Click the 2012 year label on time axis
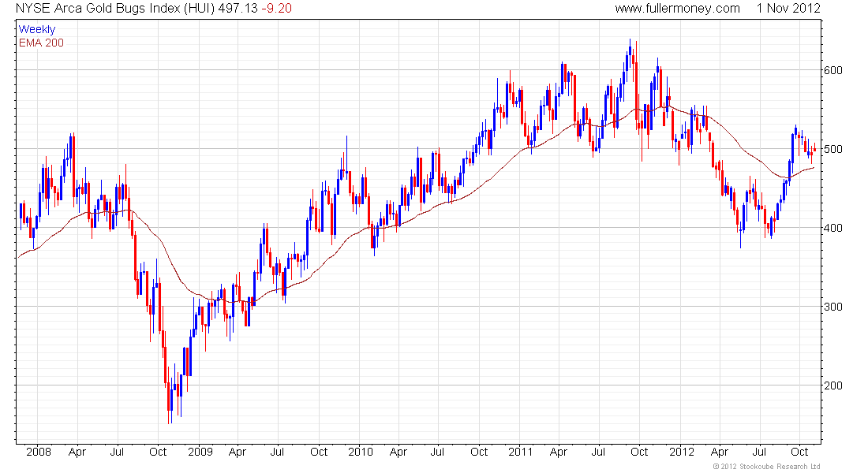The image size is (868, 473). 682,452
